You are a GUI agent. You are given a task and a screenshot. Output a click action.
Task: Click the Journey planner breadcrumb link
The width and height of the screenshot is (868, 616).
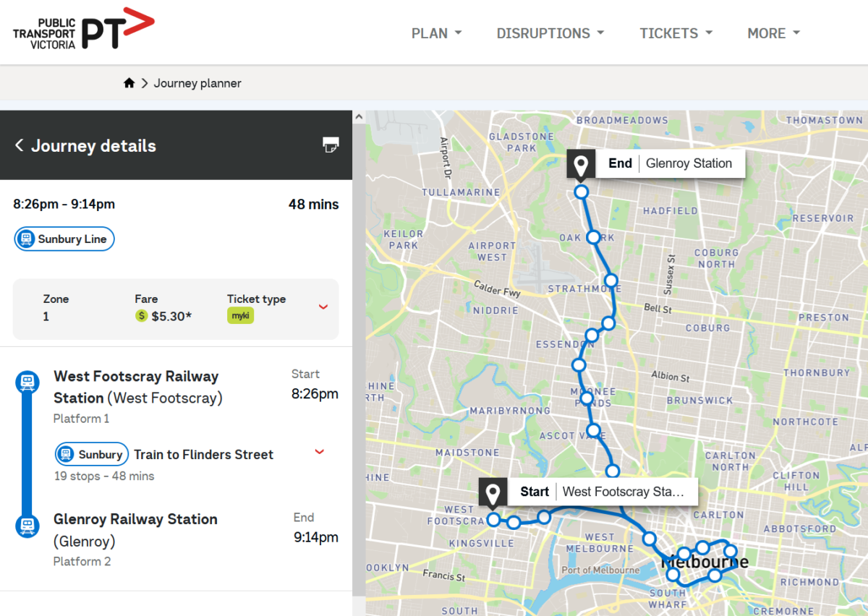(x=197, y=82)
